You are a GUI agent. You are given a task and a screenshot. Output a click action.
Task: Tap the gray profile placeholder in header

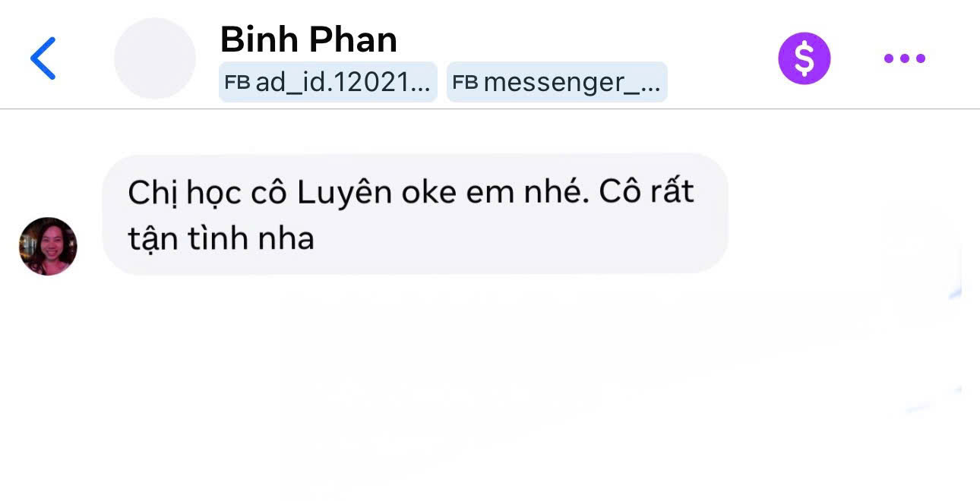(x=155, y=58)
